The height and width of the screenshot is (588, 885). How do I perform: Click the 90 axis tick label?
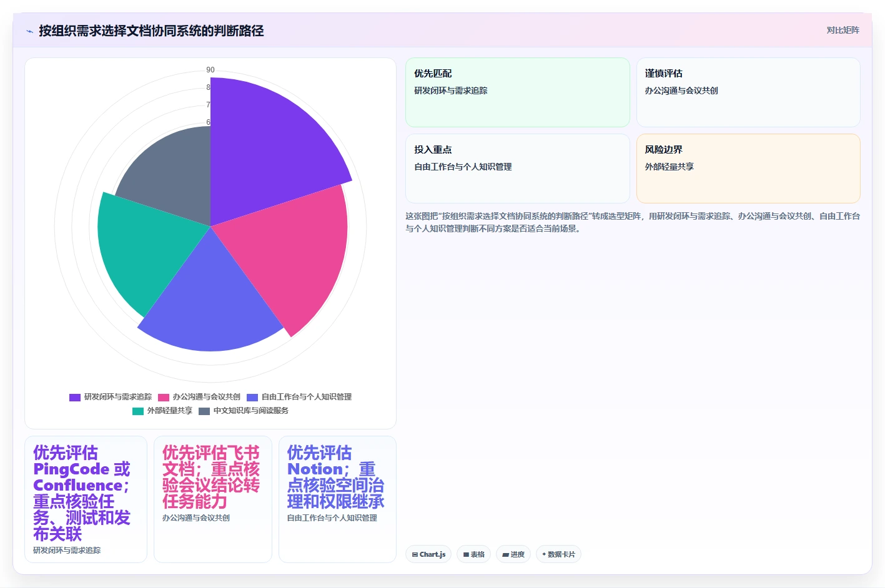(210, 70)
